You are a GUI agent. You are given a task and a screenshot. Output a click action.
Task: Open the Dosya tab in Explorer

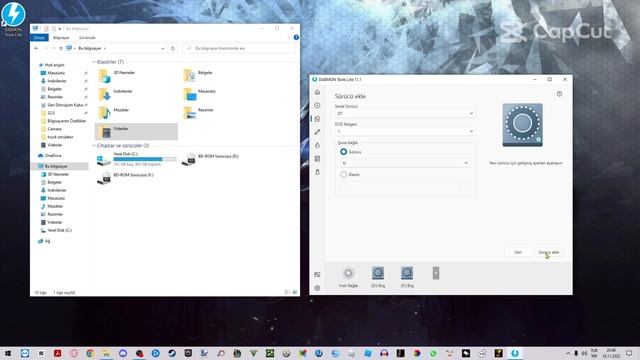(39, 38)
